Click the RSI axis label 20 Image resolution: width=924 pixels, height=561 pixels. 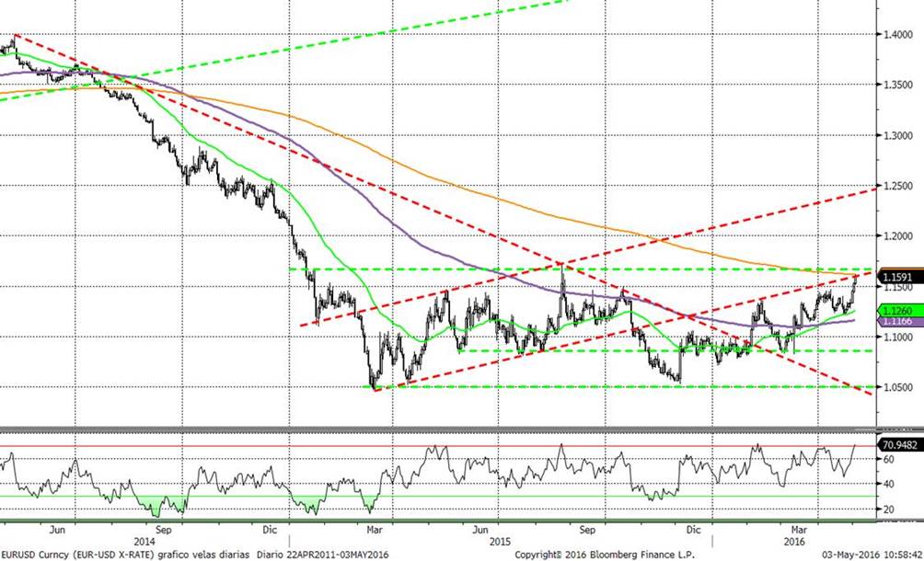(889, 509)
